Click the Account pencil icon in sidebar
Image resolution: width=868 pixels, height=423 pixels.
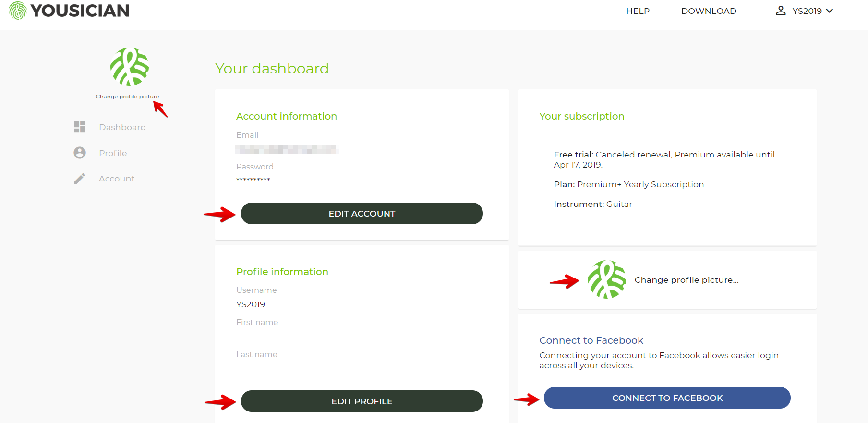click(80, 179)
